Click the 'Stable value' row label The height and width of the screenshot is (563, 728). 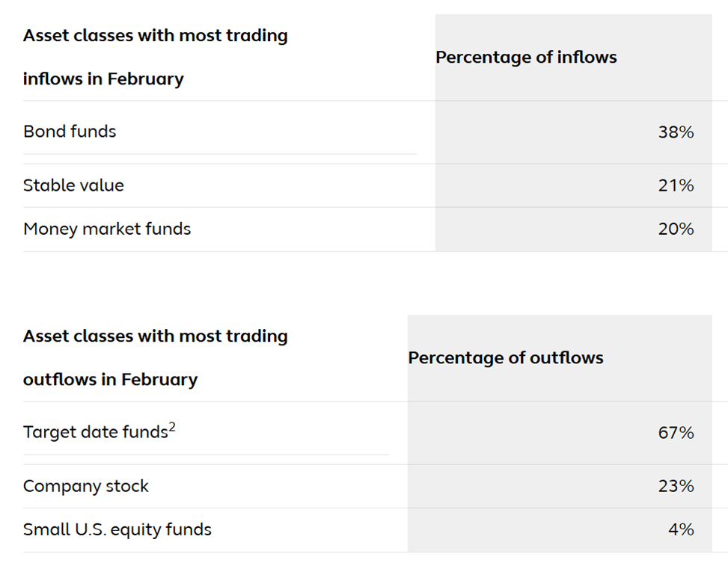tap(73, 185)
